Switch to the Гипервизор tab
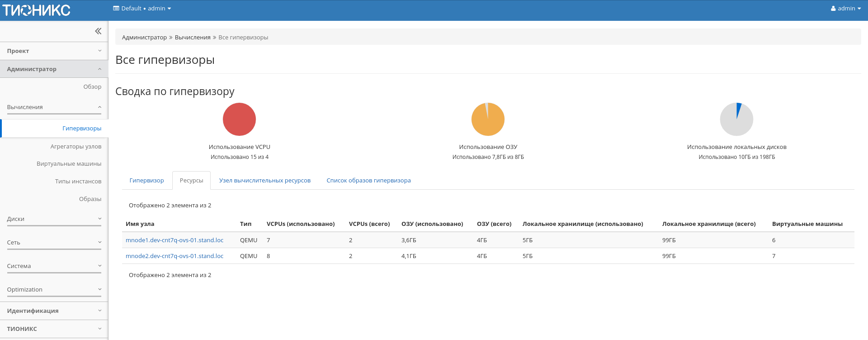This screenshot has height=340, width=868. [146, 181]
